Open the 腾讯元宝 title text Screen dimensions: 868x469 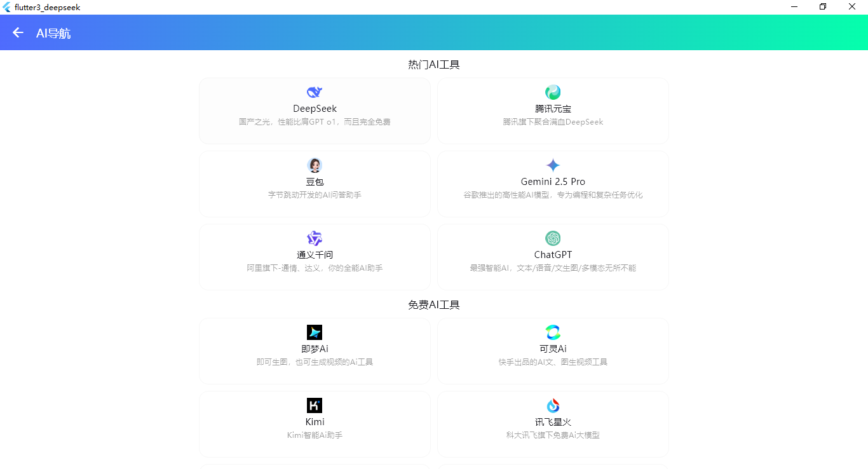(x=553, y=109)
